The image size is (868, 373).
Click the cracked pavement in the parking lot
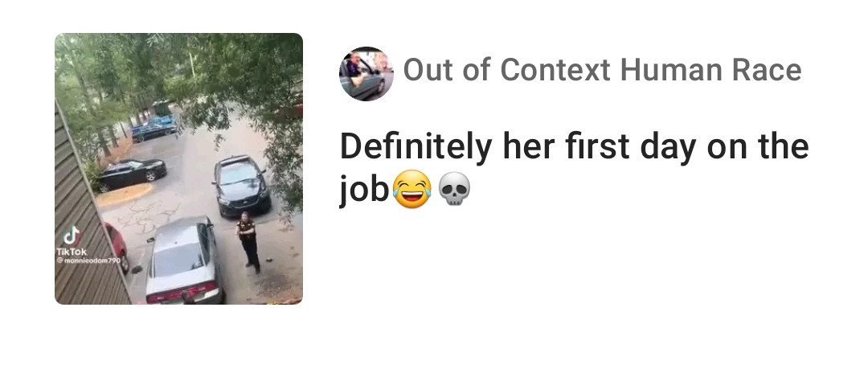tap(149, 216)
